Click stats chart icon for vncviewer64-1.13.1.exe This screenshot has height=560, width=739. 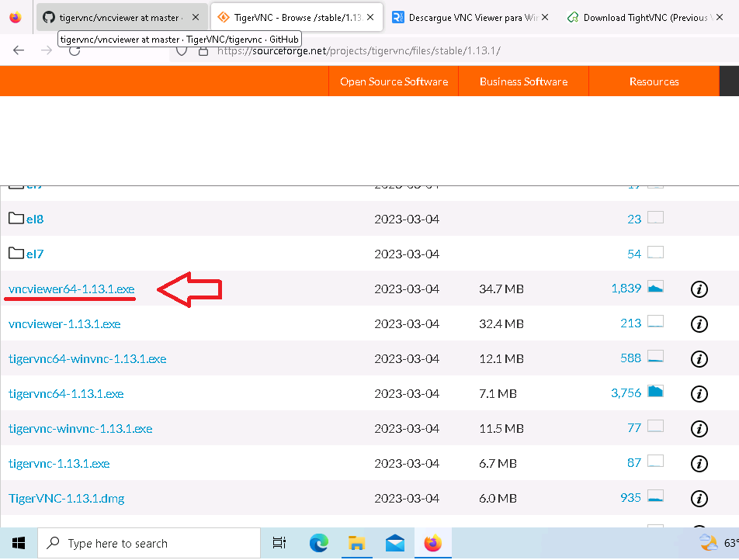pyautogui.click(x=656, y=287)
